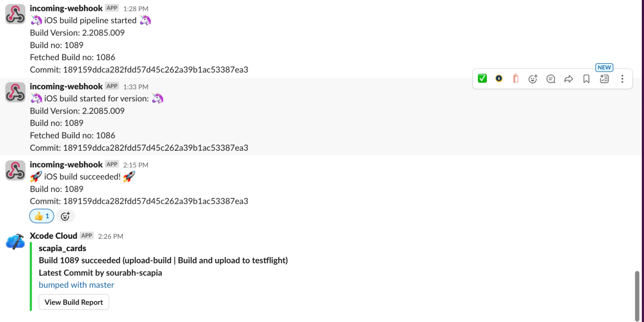
Task: Save message for later with bookmark icon
Action: 586,79
